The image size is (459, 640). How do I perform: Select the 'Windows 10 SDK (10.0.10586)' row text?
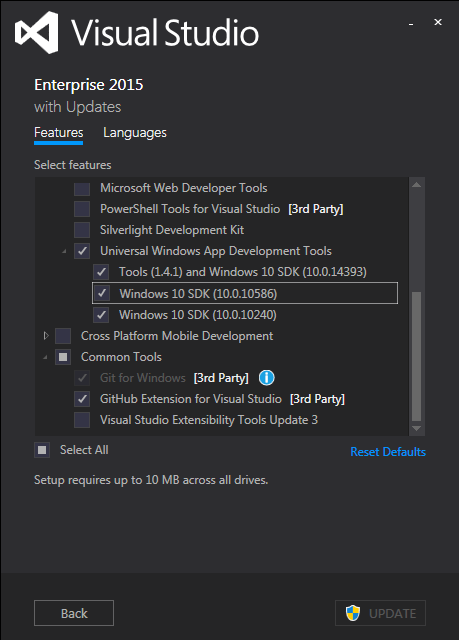[198, 293]
